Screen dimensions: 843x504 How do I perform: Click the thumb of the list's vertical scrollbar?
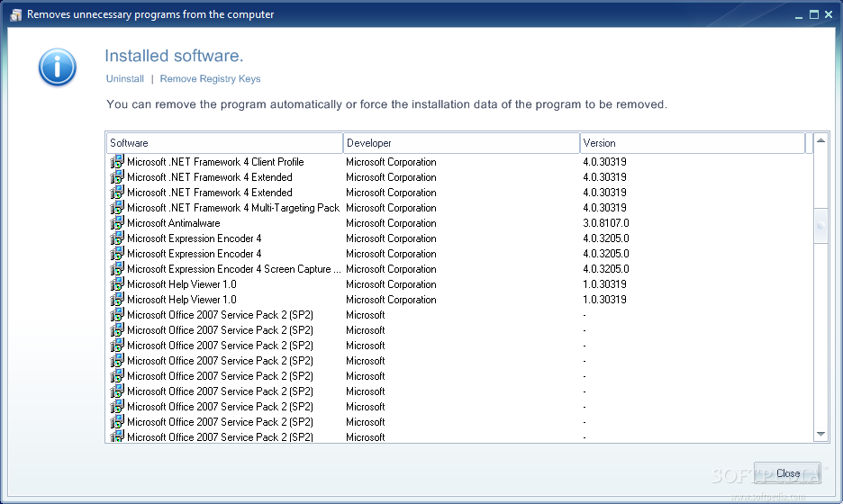pyautogui.click(x=820, y=226)
